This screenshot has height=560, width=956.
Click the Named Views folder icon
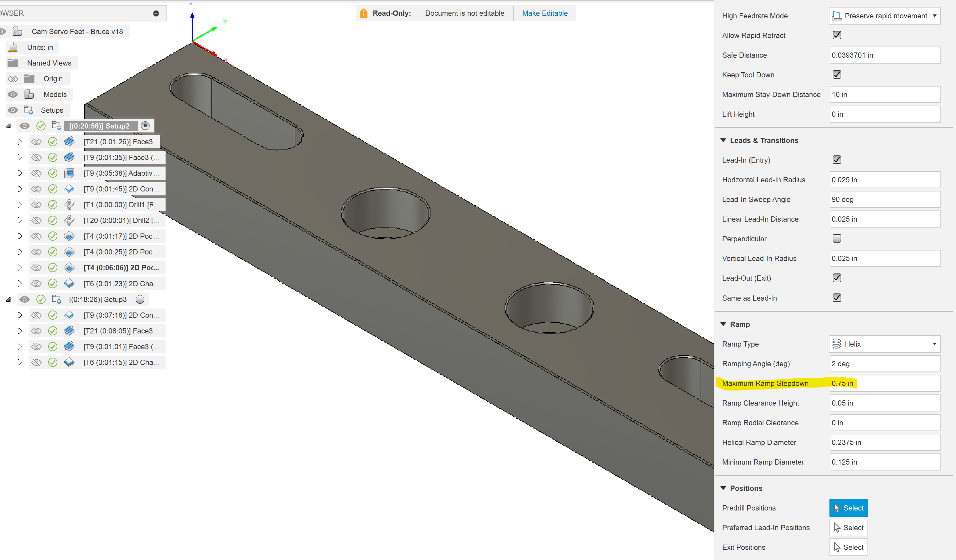[x=13, y=63]
